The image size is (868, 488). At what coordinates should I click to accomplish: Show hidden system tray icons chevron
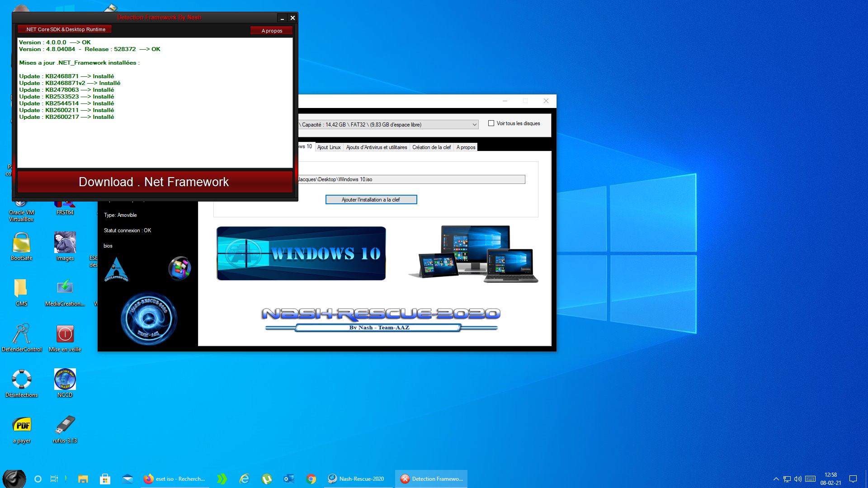tap(776, 479)
